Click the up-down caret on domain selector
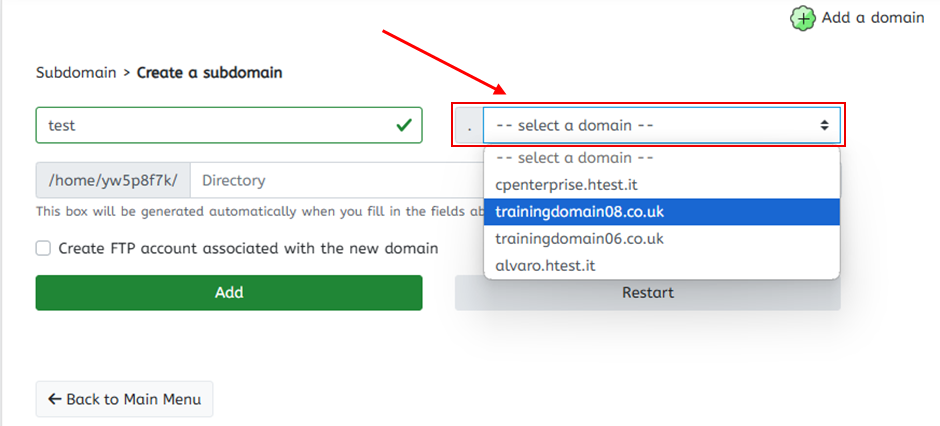The image size is (940, 426). click(825, 125)
